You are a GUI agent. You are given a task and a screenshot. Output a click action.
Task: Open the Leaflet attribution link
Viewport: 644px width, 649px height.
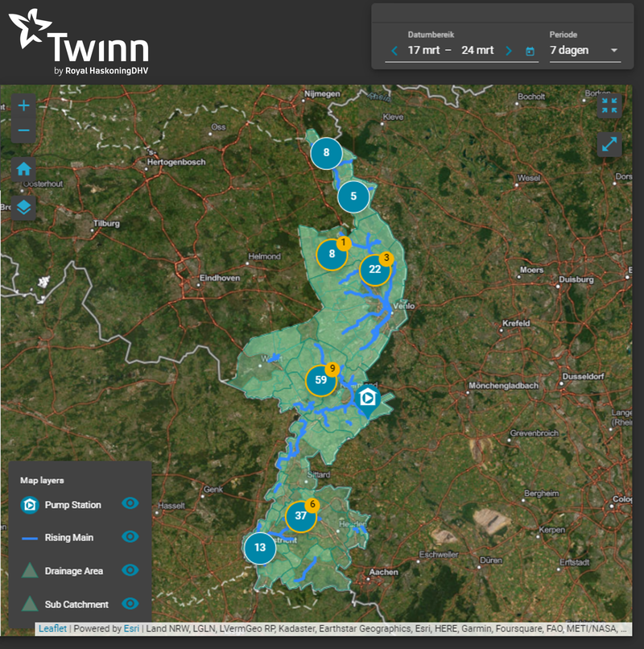pyautogui.click(x=52, y=629)
